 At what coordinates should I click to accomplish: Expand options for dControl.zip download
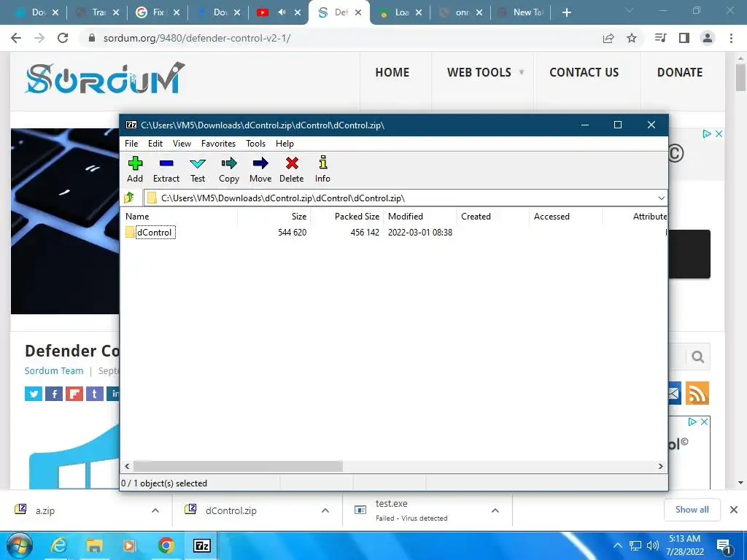point(325,510)
